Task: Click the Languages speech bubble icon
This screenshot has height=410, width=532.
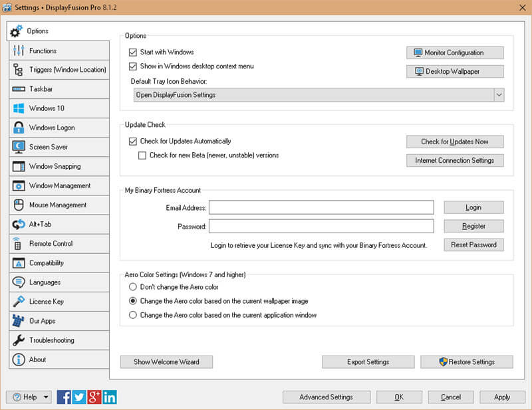Action: (x=19, y=282)
